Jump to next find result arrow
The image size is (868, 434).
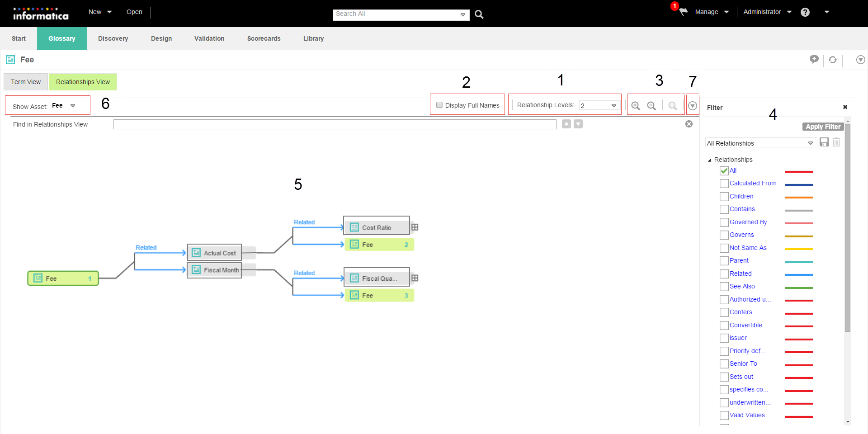coord(578,124)
